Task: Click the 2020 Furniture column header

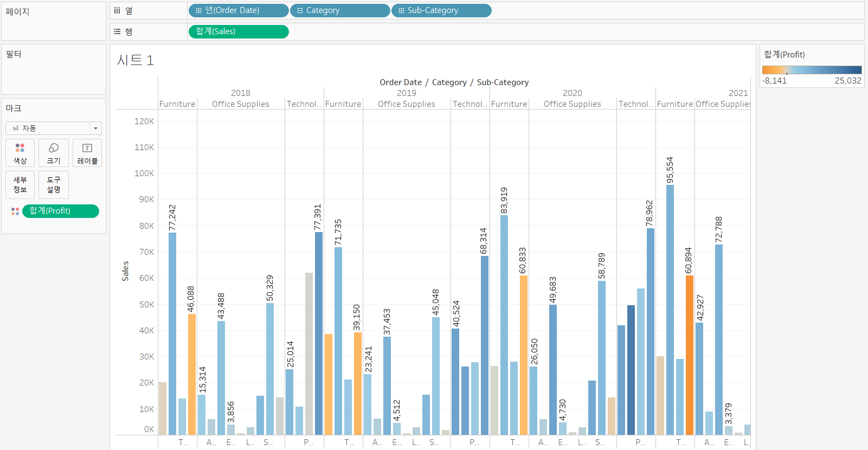Action: pos(509,104)
